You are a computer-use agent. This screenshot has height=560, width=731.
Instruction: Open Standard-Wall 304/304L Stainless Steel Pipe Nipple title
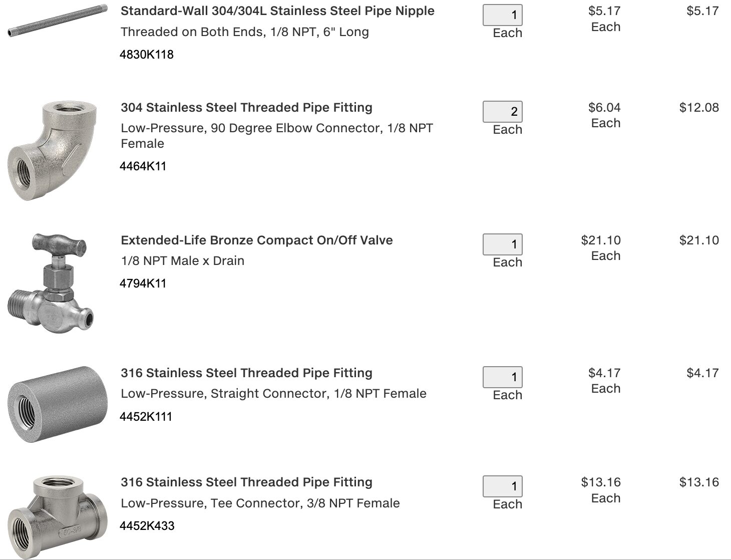(x=277, y=11)
